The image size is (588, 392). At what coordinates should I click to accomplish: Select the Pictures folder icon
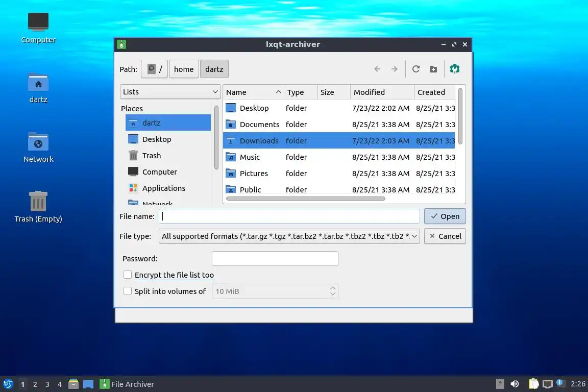[231, 174]
